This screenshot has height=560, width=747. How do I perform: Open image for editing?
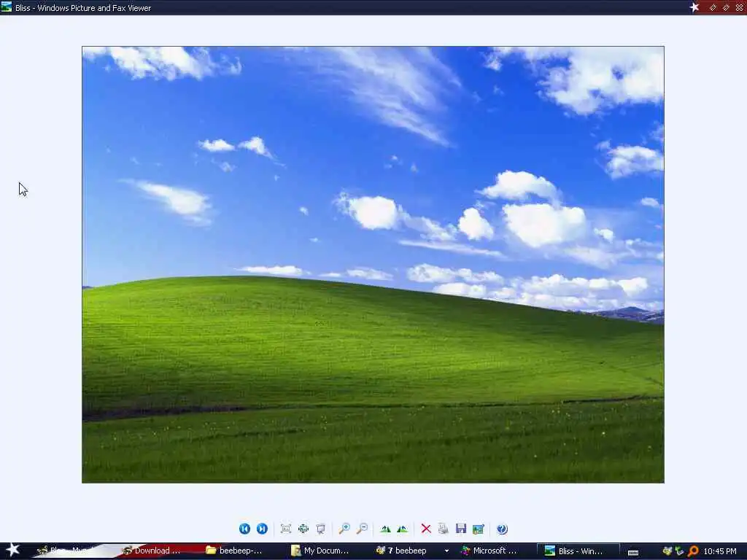479,529
